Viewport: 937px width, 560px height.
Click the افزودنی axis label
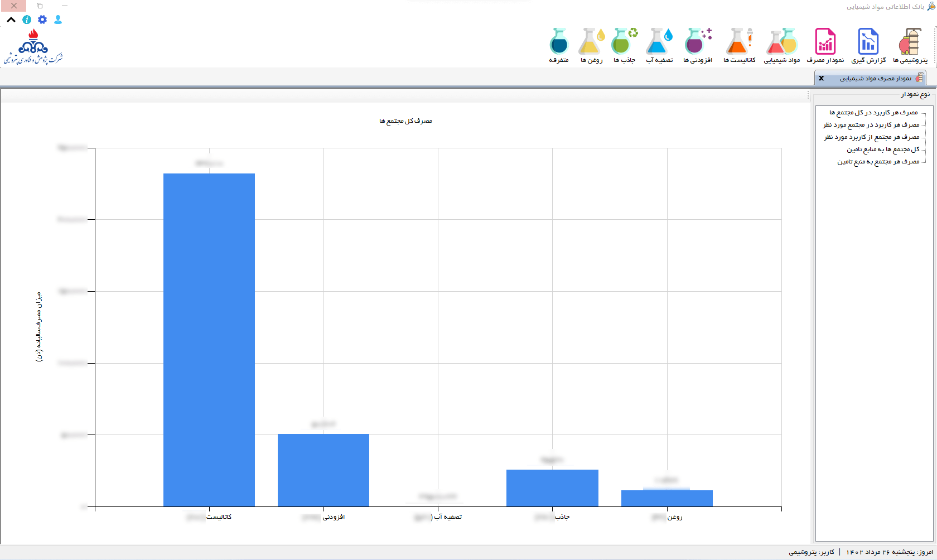(x=323, y=517)
